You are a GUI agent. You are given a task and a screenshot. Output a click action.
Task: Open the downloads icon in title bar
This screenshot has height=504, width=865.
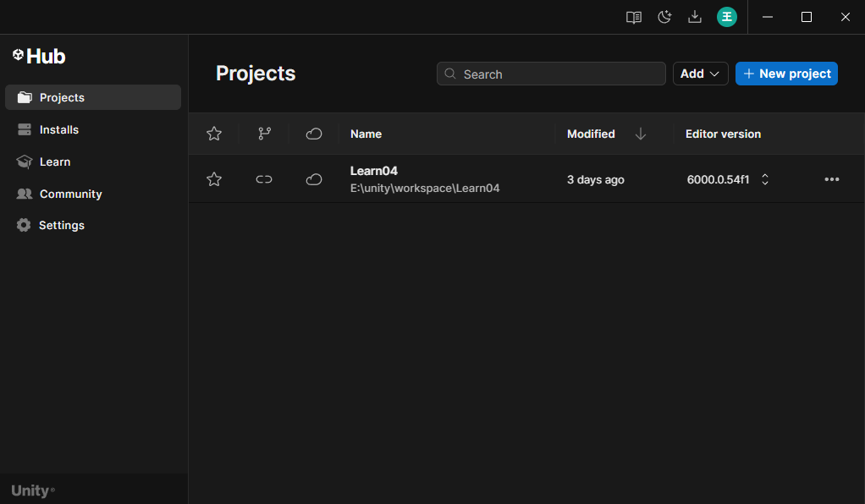[x=695, y=17]
